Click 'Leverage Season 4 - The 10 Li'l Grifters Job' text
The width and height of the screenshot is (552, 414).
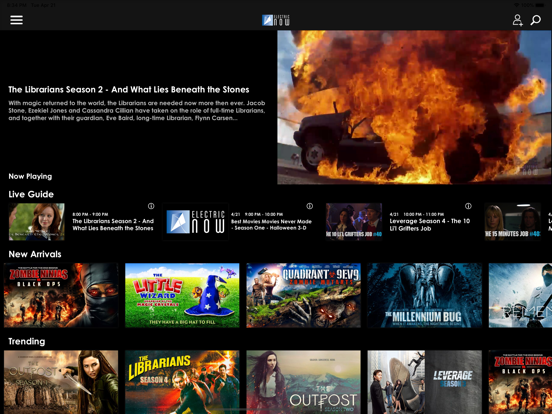click(x=429, y=225)
